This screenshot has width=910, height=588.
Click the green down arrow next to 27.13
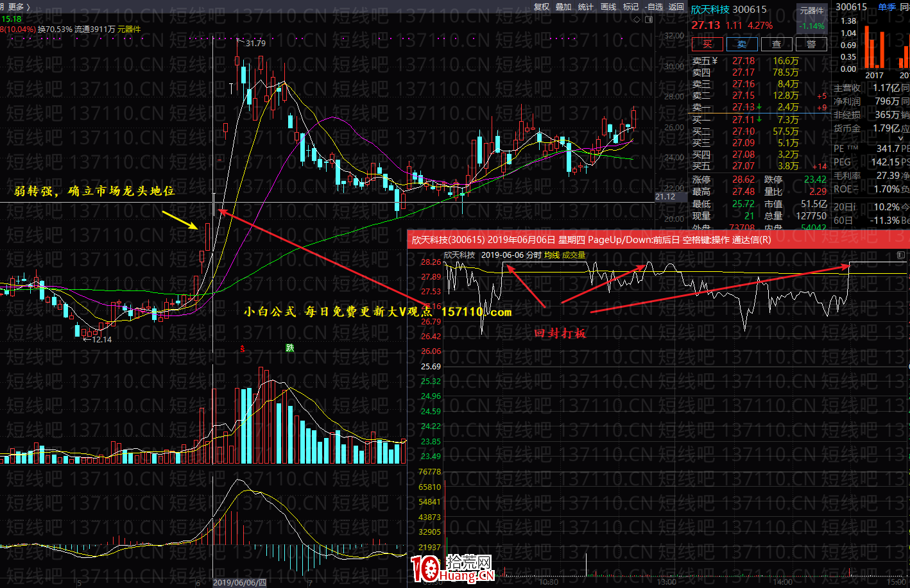click(x=759, y=107)
